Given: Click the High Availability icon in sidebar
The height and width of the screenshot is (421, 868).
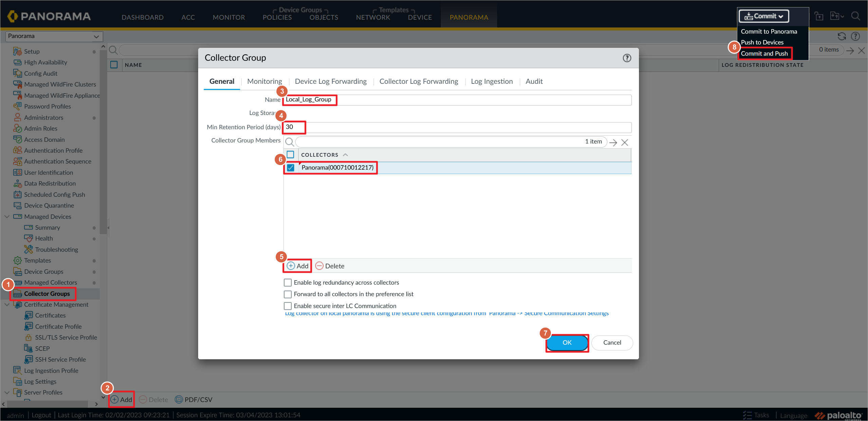Looking at the screenshot, I should coord(17,62).
